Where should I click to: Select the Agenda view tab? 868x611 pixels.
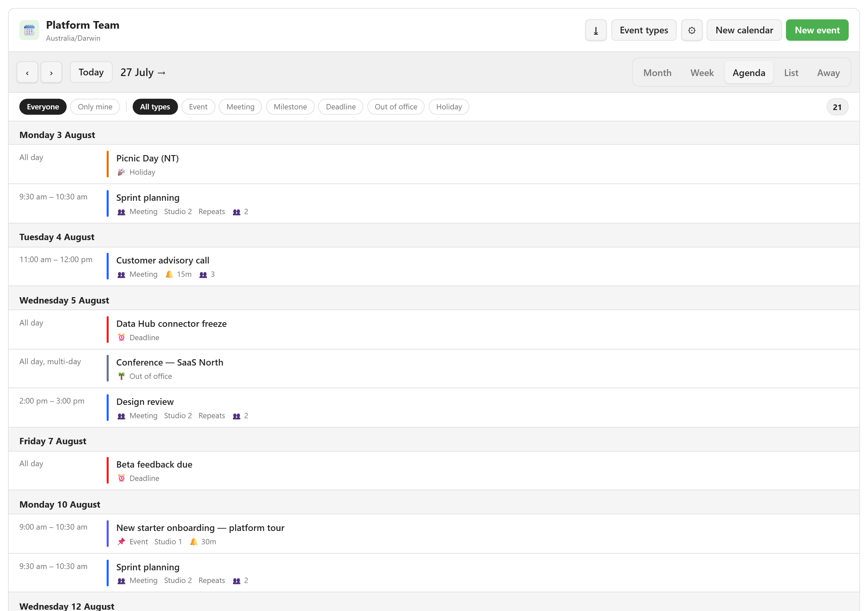pyautogui.click(x=749, y=73)
